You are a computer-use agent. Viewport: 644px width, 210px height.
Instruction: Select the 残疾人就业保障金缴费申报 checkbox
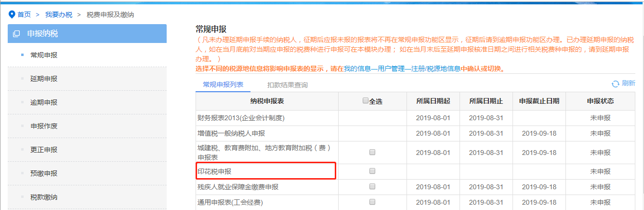coord(372,186)
